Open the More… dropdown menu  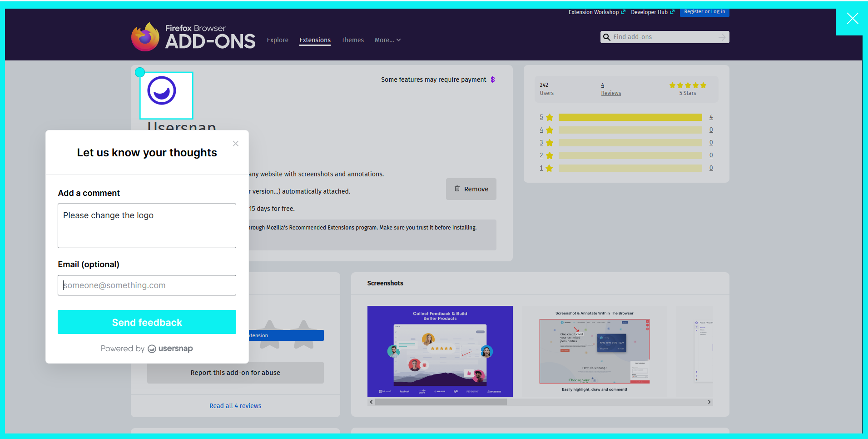pos(387,40)
